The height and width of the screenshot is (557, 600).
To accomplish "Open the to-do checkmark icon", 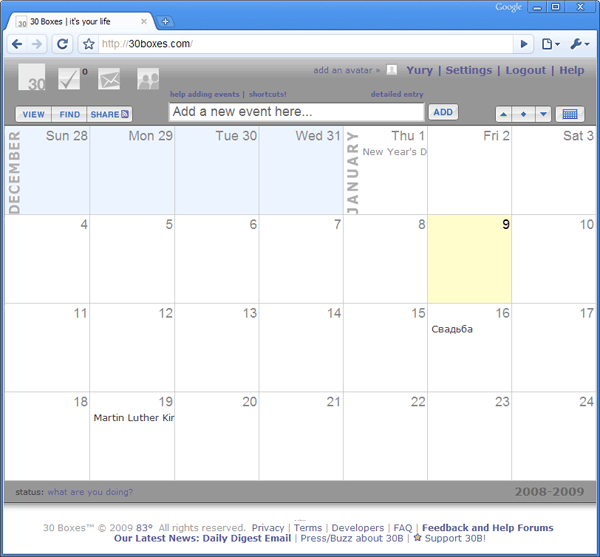I will click(x=69, y=78).
